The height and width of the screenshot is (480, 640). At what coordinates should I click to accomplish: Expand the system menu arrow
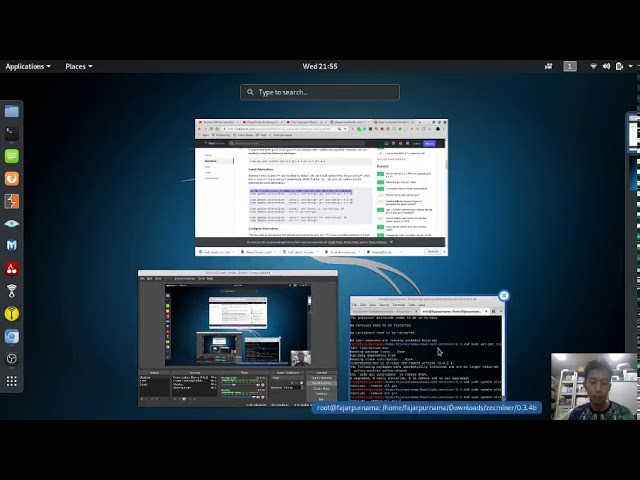point(631,66)
